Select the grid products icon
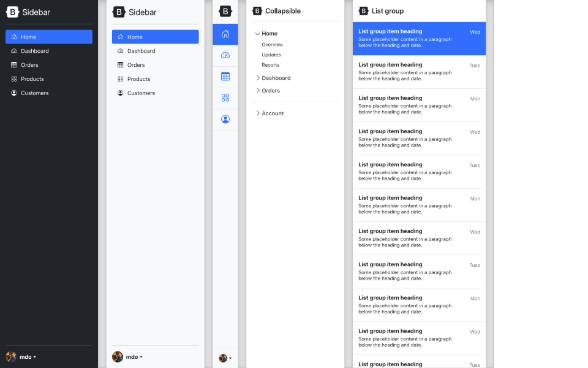Viewport: 588px width, 368px height. pos(225,98)
